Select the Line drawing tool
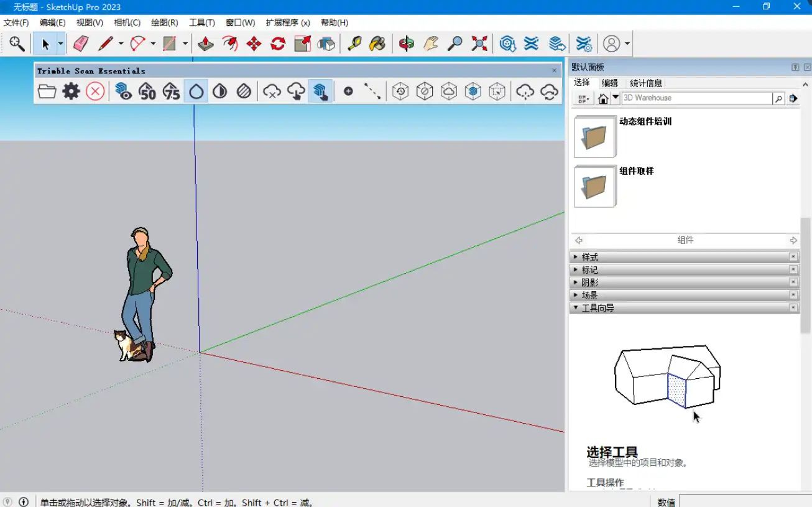The height and width of the screenshot is (507, 812). coord(106,44)
